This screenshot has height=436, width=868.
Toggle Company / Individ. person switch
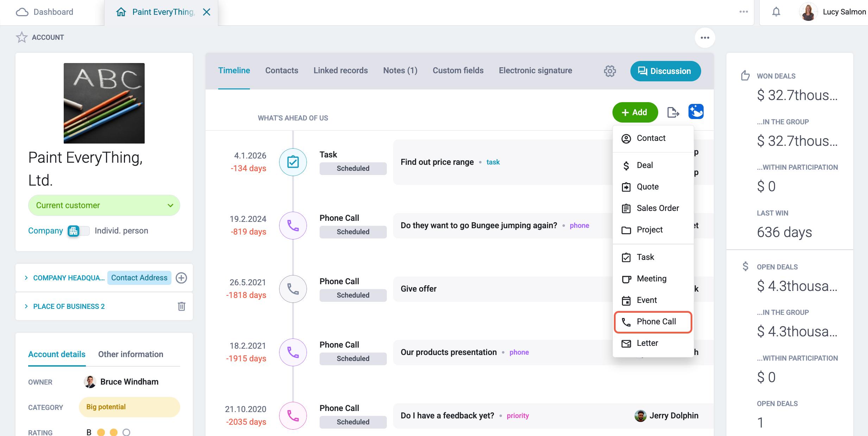click(x=78, y=231)
